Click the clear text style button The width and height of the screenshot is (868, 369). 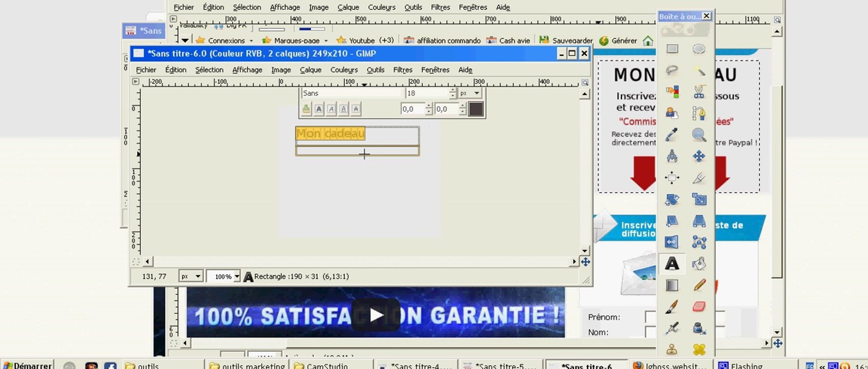(x=306, y=109)
